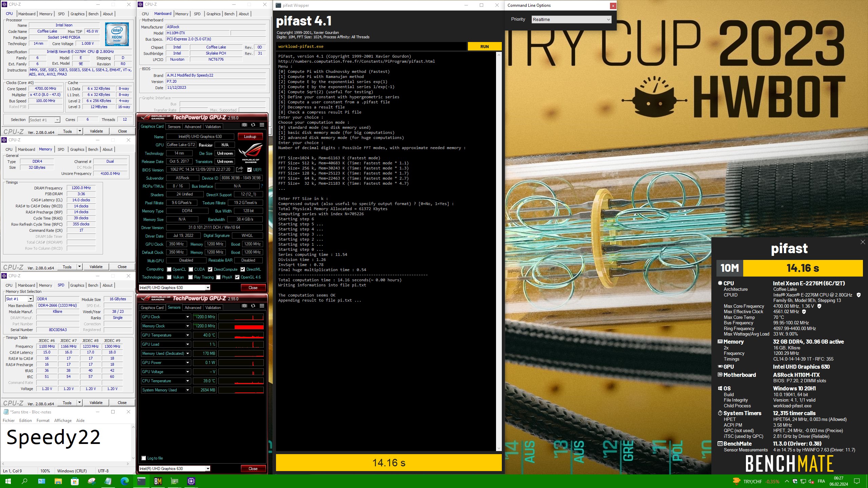This screenshot has width=868, height=488.
Task: Open Microsoft Store from the taskbar
Action: tap(75, 481)
